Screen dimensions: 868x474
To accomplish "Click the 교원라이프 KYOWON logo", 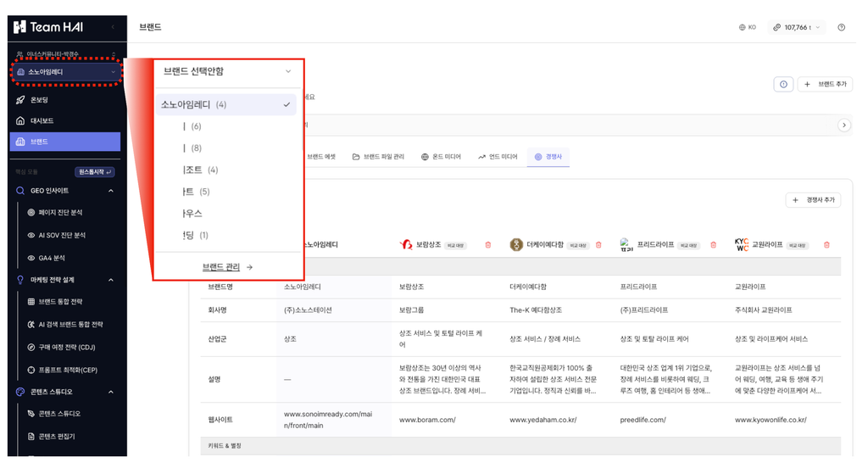I will tap(742, 245).
